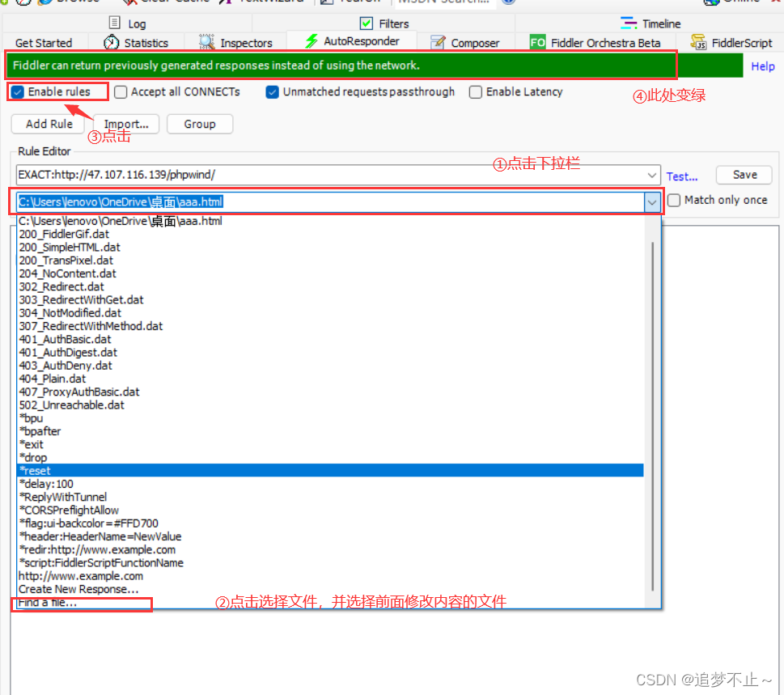
Task: Click the Add Rule button
Action: pyautogui.click(x=48, y=123)
